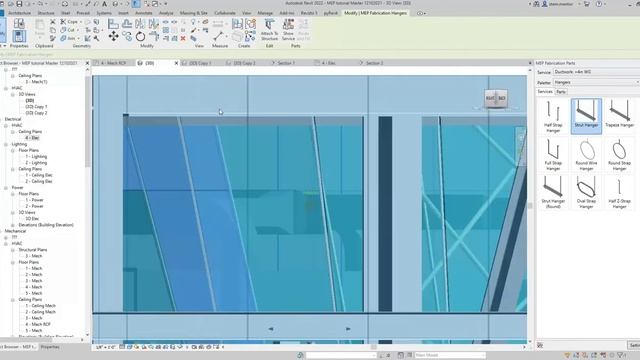The height and width of the screenshot is (360, 640).
Task: Switch to the Section 1 view tab
Action: pyautogui.click(x=286, y=63)
